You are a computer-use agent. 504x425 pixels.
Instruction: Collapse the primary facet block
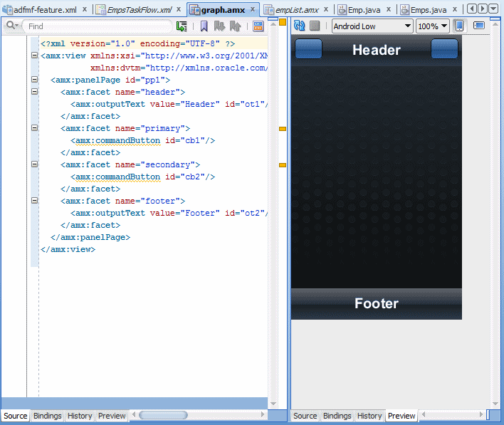point(34,128)
